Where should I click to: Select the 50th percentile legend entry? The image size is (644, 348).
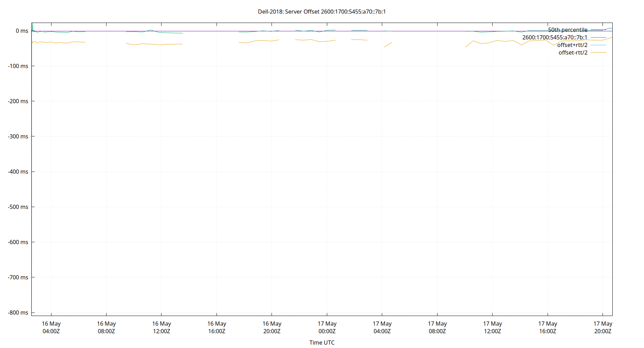click(567, 30)
